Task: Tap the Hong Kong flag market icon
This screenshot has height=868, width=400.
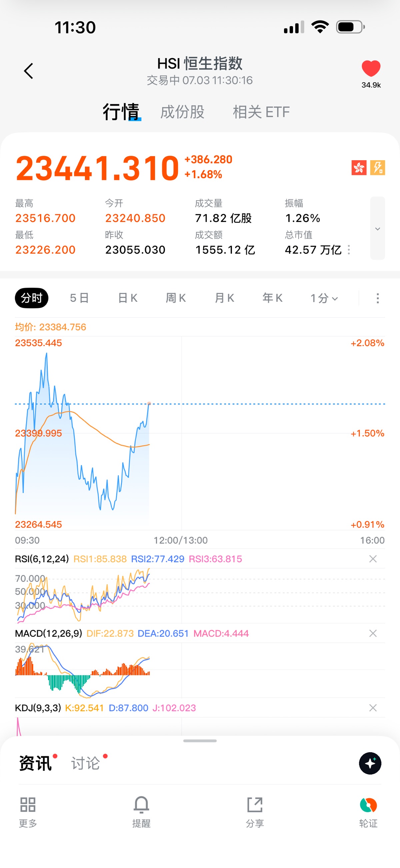Action: (x=359, y=168)
